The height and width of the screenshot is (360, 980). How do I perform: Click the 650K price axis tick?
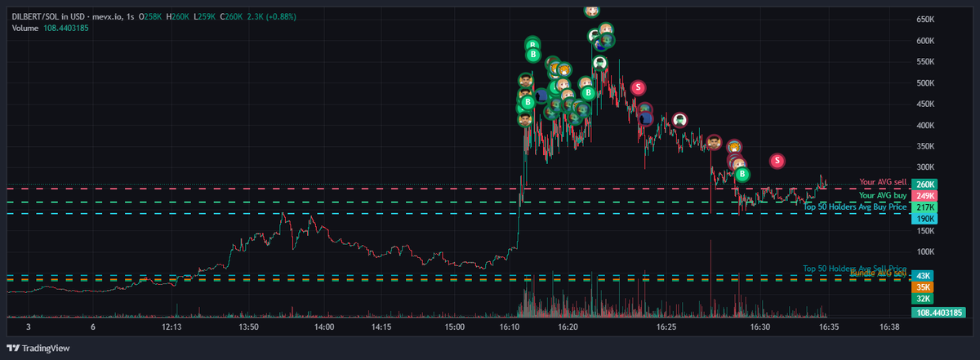coord(926,19)
